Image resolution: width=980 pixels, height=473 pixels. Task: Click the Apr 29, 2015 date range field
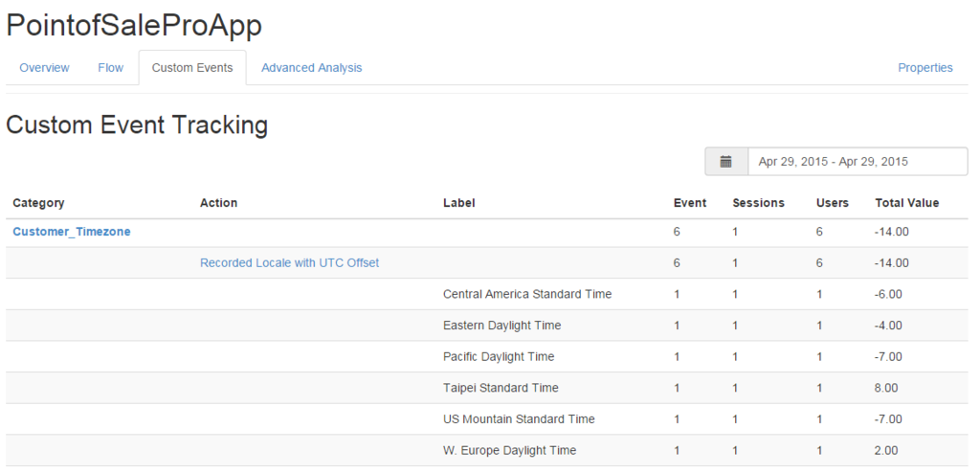point(857,162)
